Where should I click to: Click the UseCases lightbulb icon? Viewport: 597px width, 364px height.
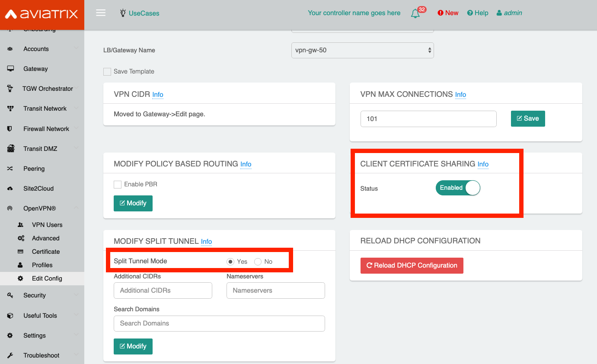123,13
